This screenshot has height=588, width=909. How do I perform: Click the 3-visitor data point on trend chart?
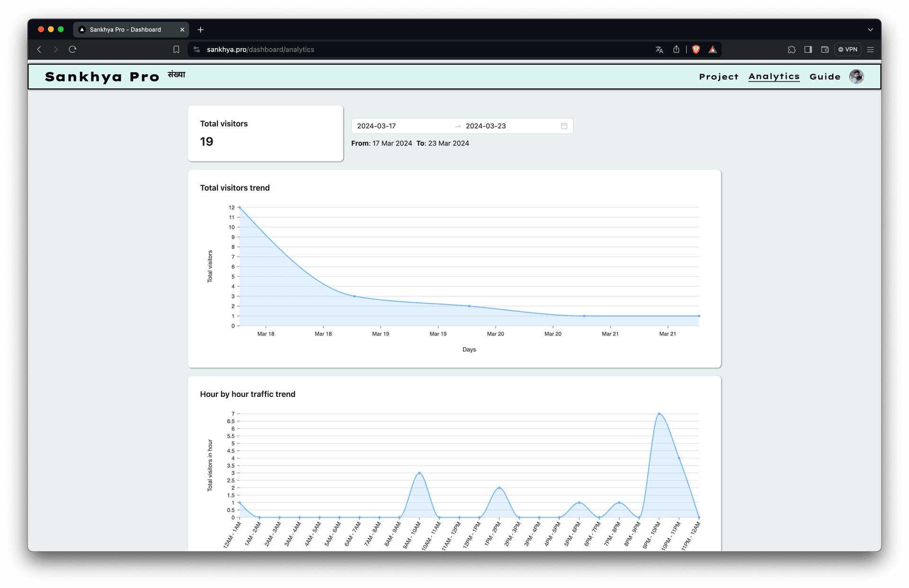pyautogui.click(x=354, y=296)
